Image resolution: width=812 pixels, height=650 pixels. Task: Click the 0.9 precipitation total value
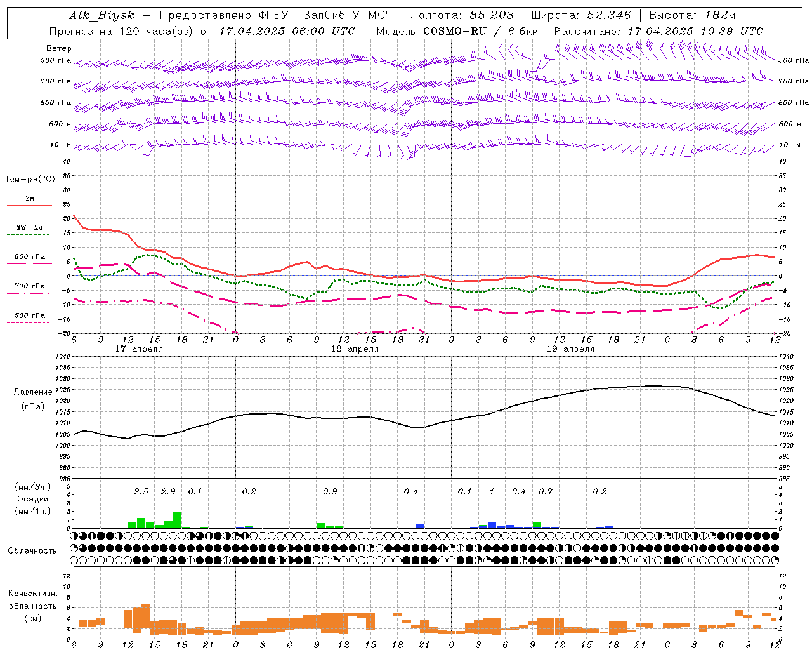pos(330,492)
